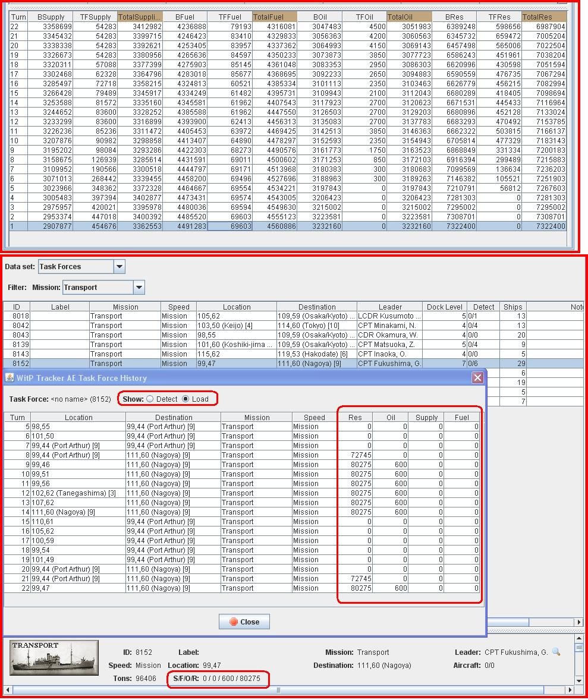Select turn 12 row at Tanegashima
The height and width of the screenshot is (700, 588).
pyautogui.click(x=242, y=493)
